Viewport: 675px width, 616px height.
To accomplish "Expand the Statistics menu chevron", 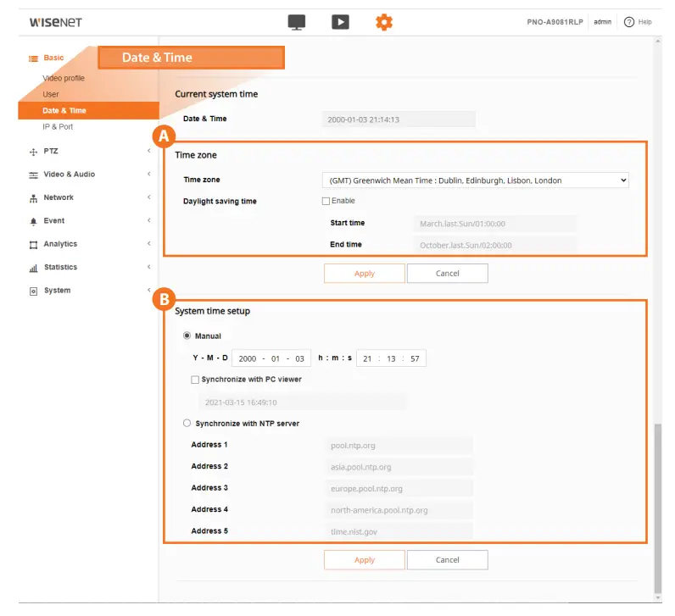I will pos(149,267).
